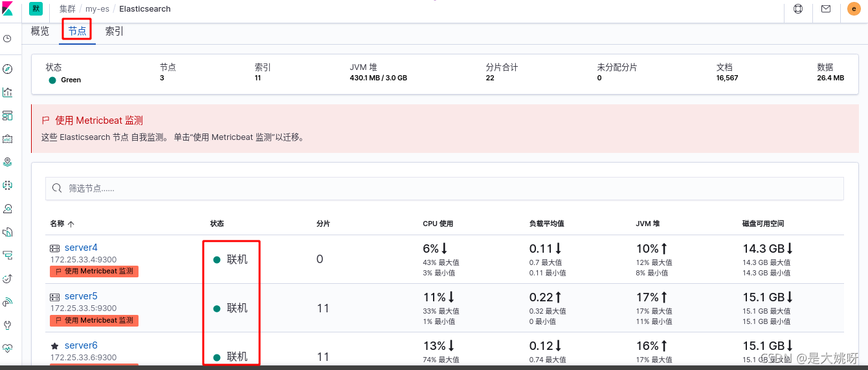Viewport: 868px width, 370px height.
Task: Open the newsfeed envelope icon
Action: point(825,9)
